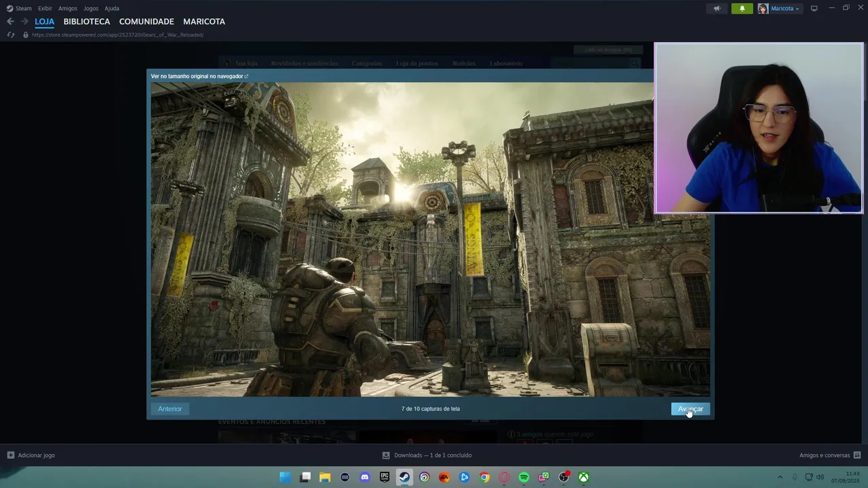This screenshot has width=868, height=488.
Task: Open Spotify from the taskbar
Action: [524, 477]
